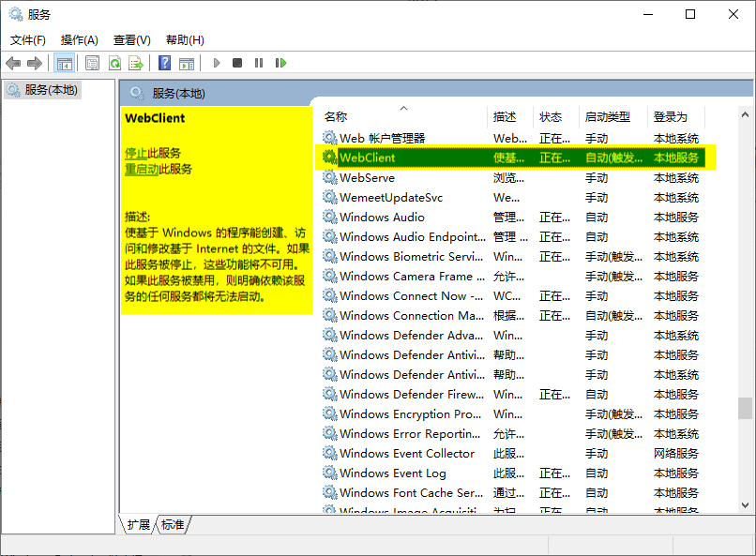Viewport: 756px width, 556px height.
Task: Click the vertical scrollbar thumb in services list
Action: tap(745, 408)
